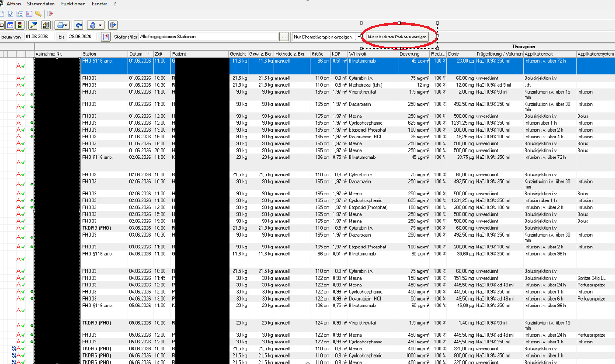Expand the printer dropdown arrow
The image size is (615, 364).
67,26
